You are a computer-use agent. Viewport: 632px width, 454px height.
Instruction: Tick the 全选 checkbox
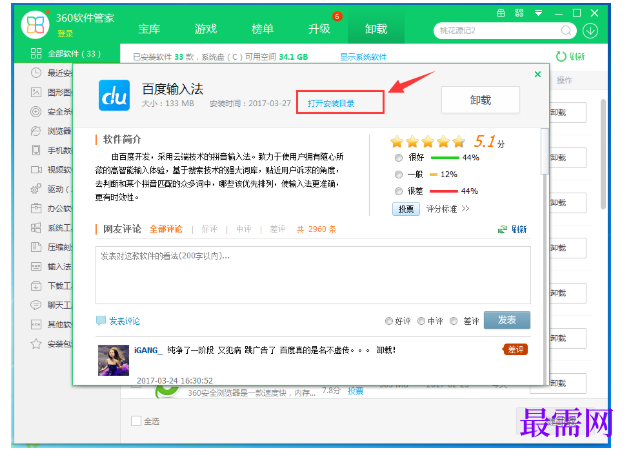pyautogui.click(x=136, y=421)
